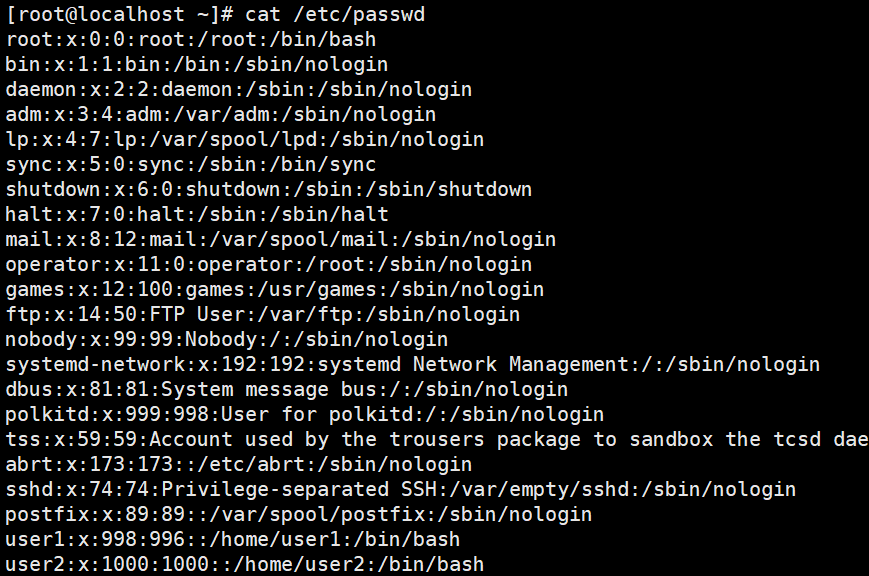
Task: Click the root user entry line
Action: [x=190, y=39]
